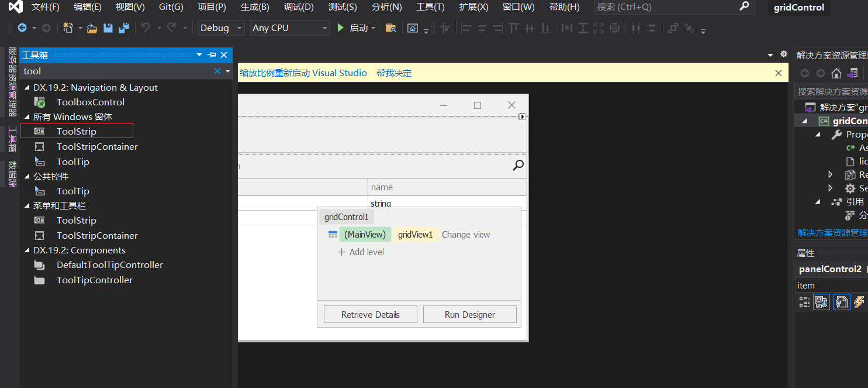868x388 pixels.
Task: Click the search magnifier in Quick Launch
Action: click(x=744, y=6)
